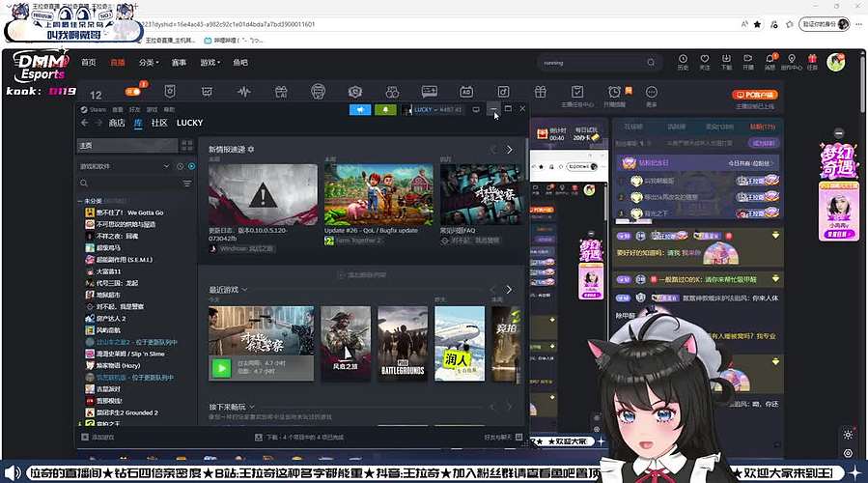Click the recent-activity clock filter in Steam library

click(180, 166)
